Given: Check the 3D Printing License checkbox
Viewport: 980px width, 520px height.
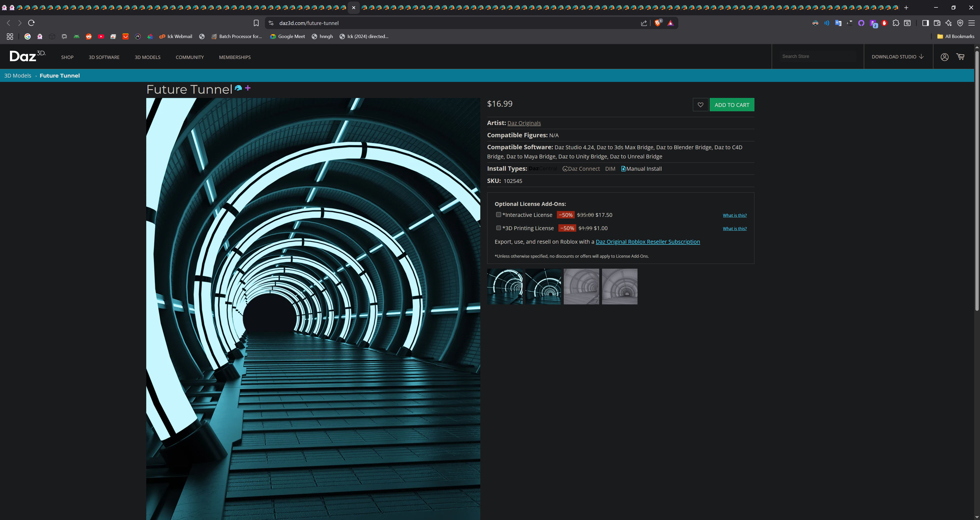Looking at the screenshot, I should coord(498,228).
